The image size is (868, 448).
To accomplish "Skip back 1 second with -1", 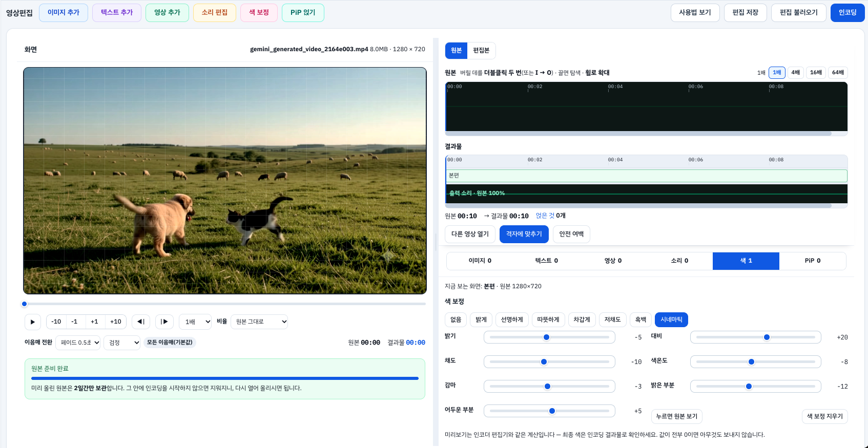I will click(75, 322).
